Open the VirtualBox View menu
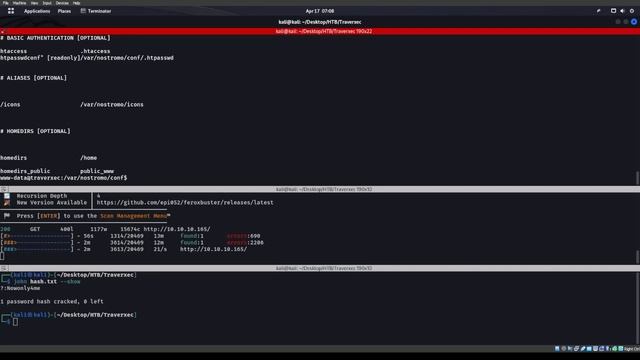Image resolution: width=640 pixels, height=360 pixels. click(34, 3)
